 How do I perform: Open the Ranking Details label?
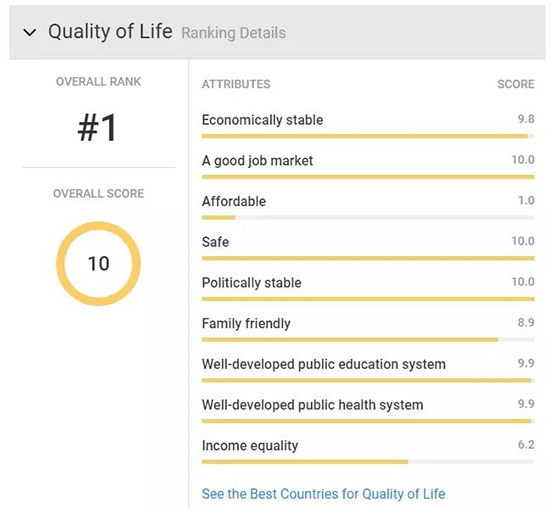tap(233, 33)
